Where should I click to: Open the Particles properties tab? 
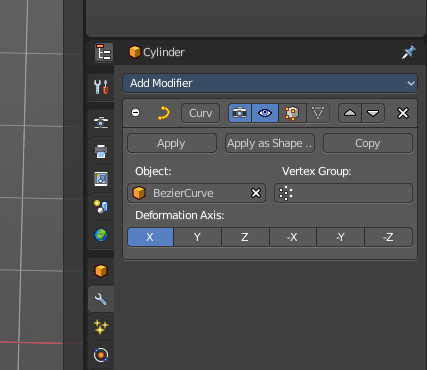pos(101,327)
